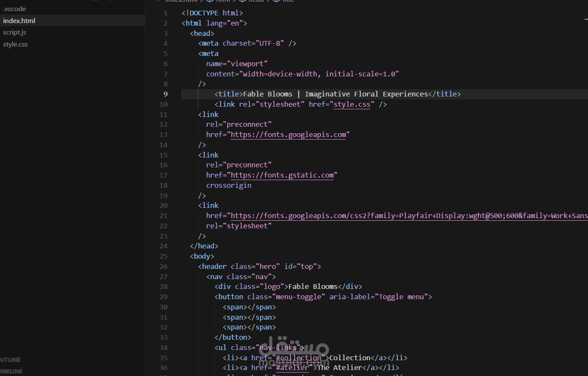Expand the Outline section in sidebar
This screenshot has height=376, width=588.
[10, 360]
